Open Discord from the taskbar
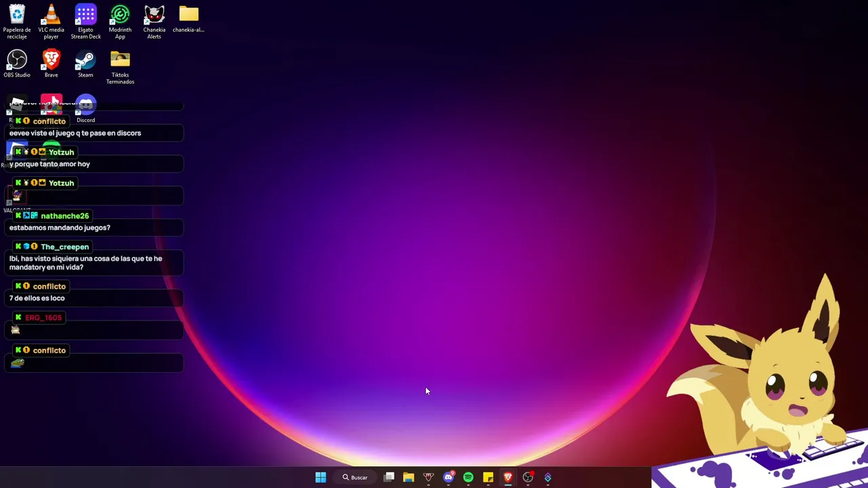Viewport: 868px width, 488px height. [448, 478]
